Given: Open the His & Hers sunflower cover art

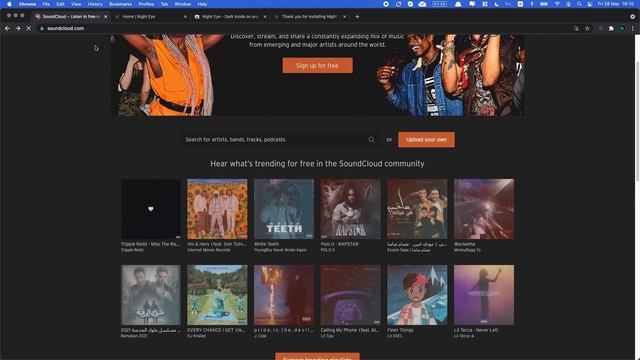Looking at the screenshot, I should [217, 209].
